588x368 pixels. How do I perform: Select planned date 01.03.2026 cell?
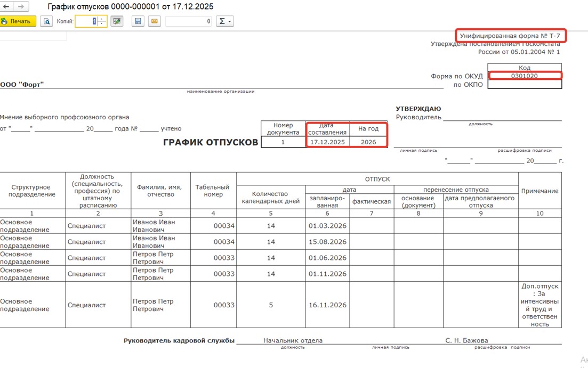(x=327, y=226)
